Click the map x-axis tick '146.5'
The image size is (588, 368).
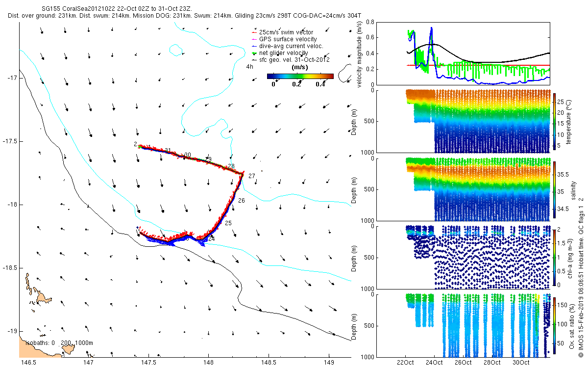coord(28,363)
